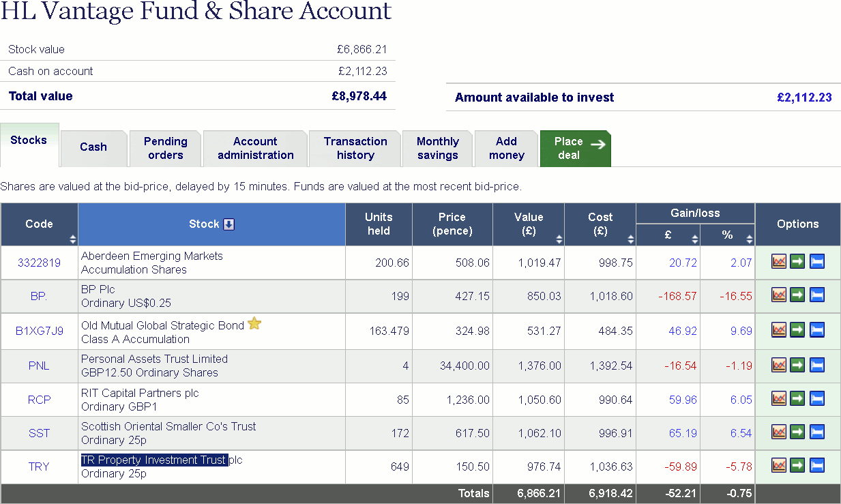
Task: Click totals cost value 6,918.42
Action: tap(610, 493)
